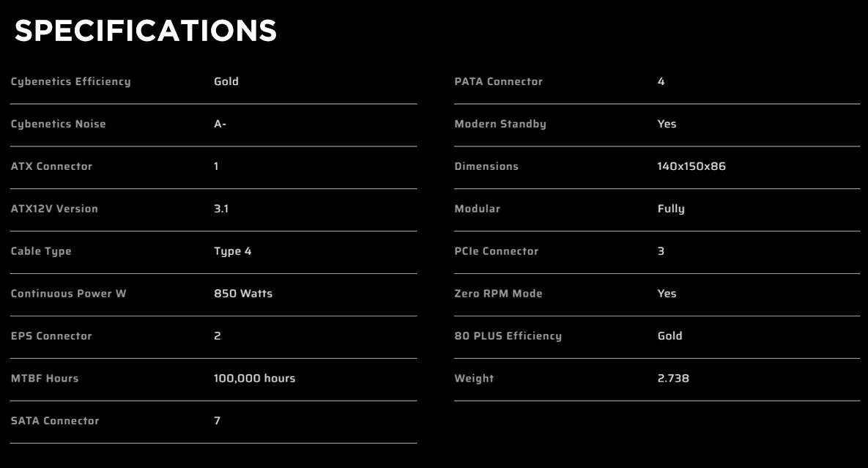The height and width of the screenshot is (468, 868).
Task: Select the SATA Connector label
Action: 55,421
